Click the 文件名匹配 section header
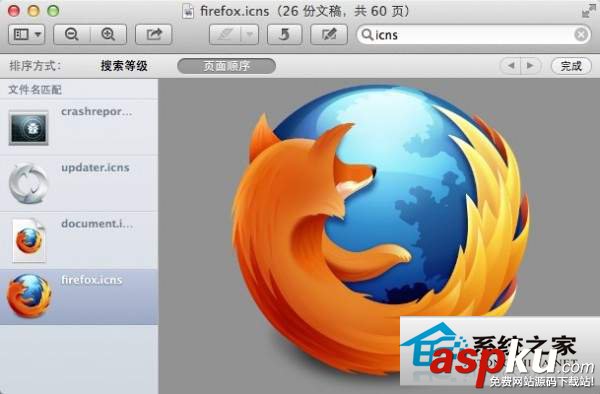Image resolution: width=600 pixels, height=394 pixels. pos(35,90)
